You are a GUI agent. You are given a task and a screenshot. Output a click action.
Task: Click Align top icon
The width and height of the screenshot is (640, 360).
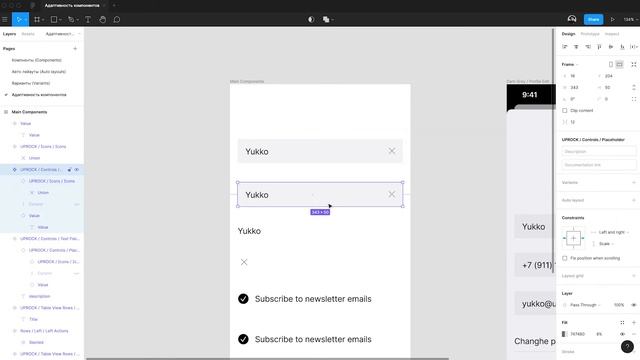[599, 47]
